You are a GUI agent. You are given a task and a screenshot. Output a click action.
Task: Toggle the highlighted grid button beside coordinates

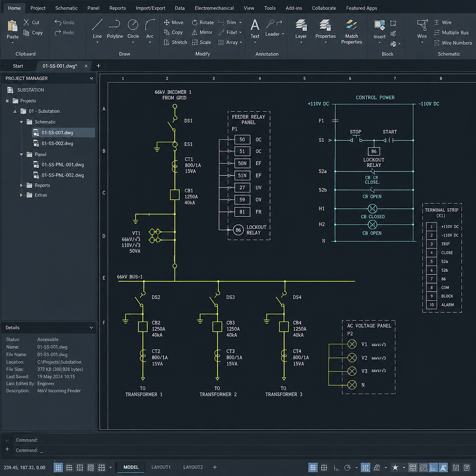[x=58, y=467]
